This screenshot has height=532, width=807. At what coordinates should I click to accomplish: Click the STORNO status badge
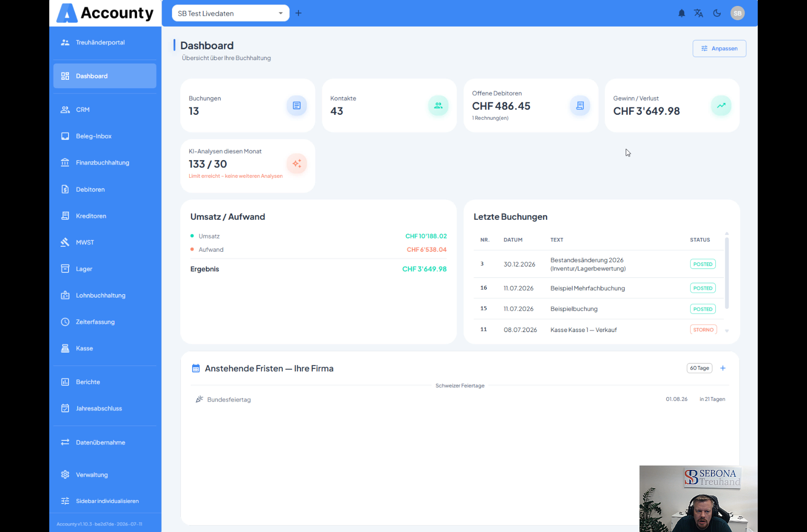pyautogui.click(x=703, y=330)
